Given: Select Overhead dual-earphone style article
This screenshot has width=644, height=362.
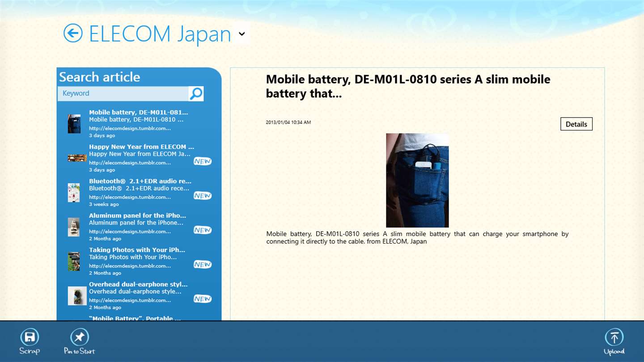Looking at the screenshot, I should pyautogui.click(x=139, y=296).
